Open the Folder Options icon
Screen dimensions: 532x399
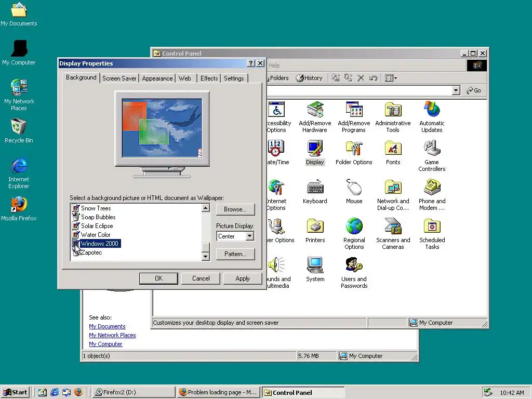[x=354, y=153]
